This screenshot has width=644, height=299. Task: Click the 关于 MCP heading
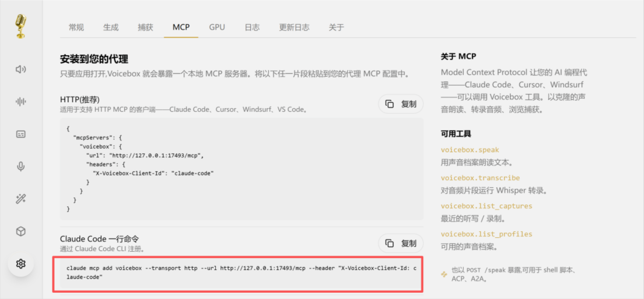pyautogui.click(x=458, y=56)
